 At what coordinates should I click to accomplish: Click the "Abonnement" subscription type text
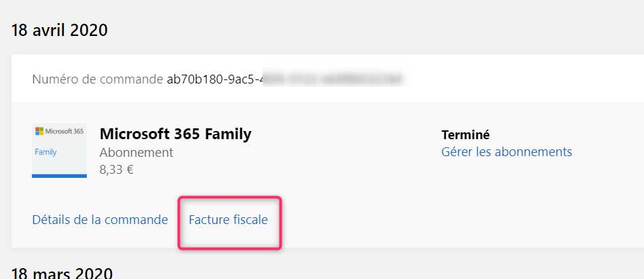(x=136, y=152)
